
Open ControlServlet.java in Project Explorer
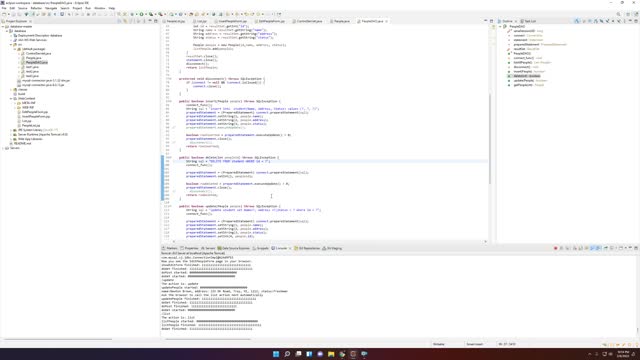point(38,53)
